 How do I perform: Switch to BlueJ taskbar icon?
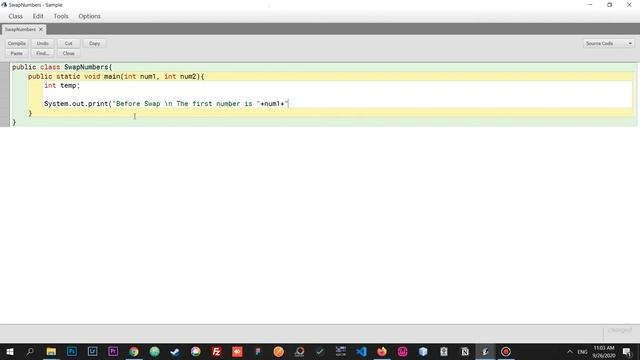click(485, 351)
